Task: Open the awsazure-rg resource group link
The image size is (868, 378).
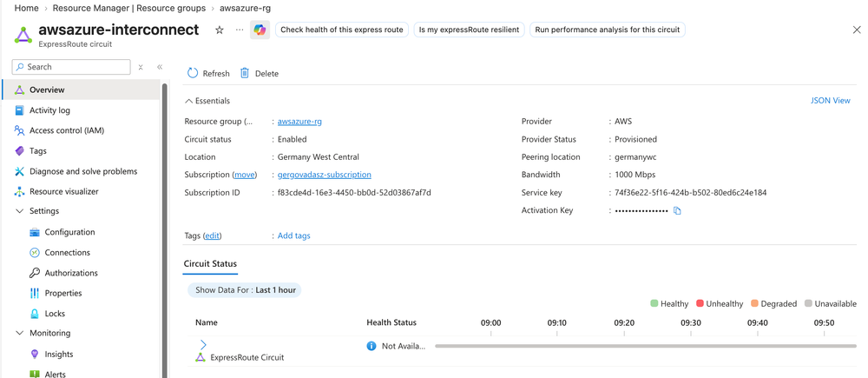Action: [299, 122]
